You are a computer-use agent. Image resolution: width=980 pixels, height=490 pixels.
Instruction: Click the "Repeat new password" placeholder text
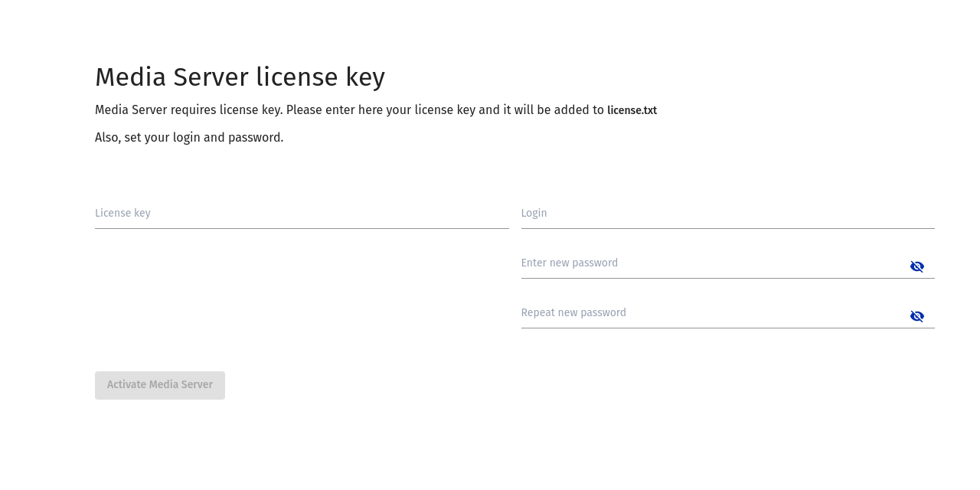573,313
